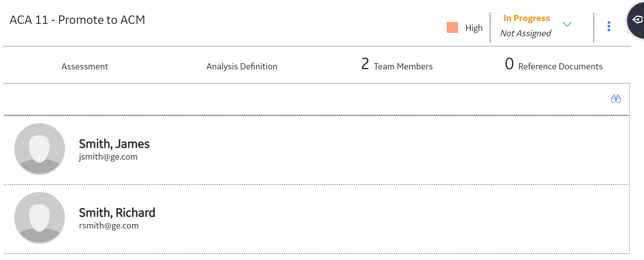Viewport: 644px width, 260px height.
Task: Open the Analysis Definition tab
Action: point(242,67)
